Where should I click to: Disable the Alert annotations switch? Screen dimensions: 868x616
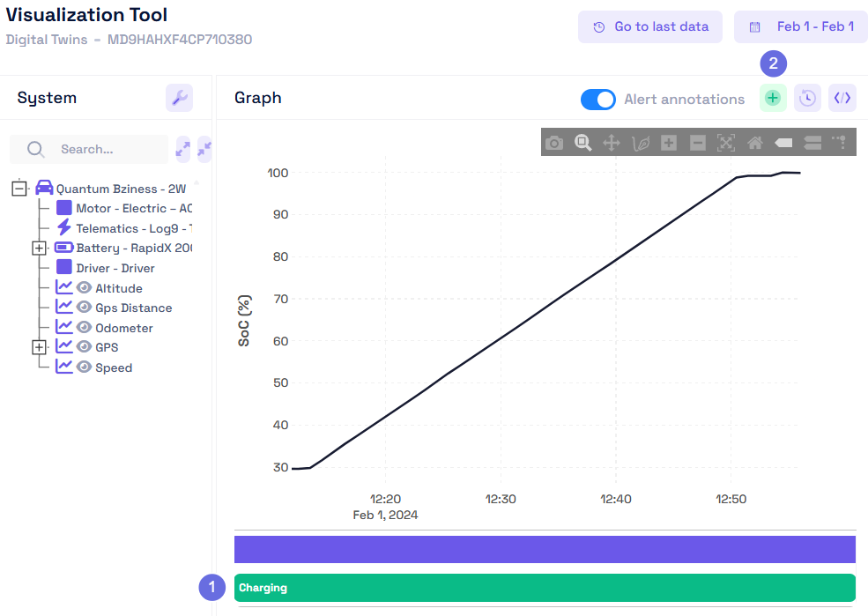pyautogui.click(x=598, y=100)
